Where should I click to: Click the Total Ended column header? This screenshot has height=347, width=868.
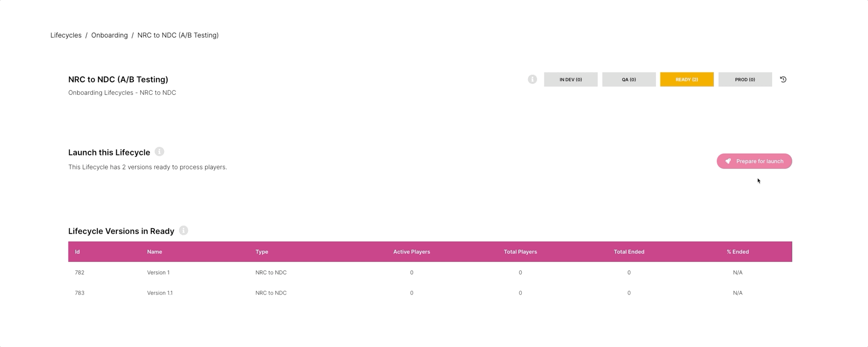click(x=629, y=252)
